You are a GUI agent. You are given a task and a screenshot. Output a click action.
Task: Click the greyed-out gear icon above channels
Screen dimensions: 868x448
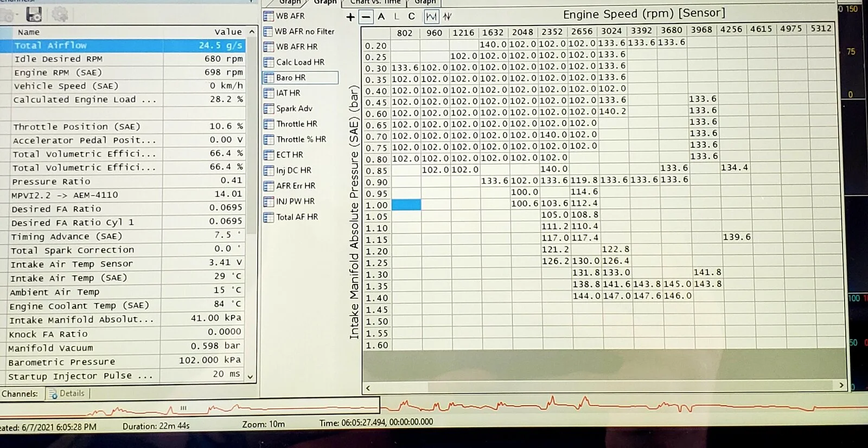click(x=60, y=15)
